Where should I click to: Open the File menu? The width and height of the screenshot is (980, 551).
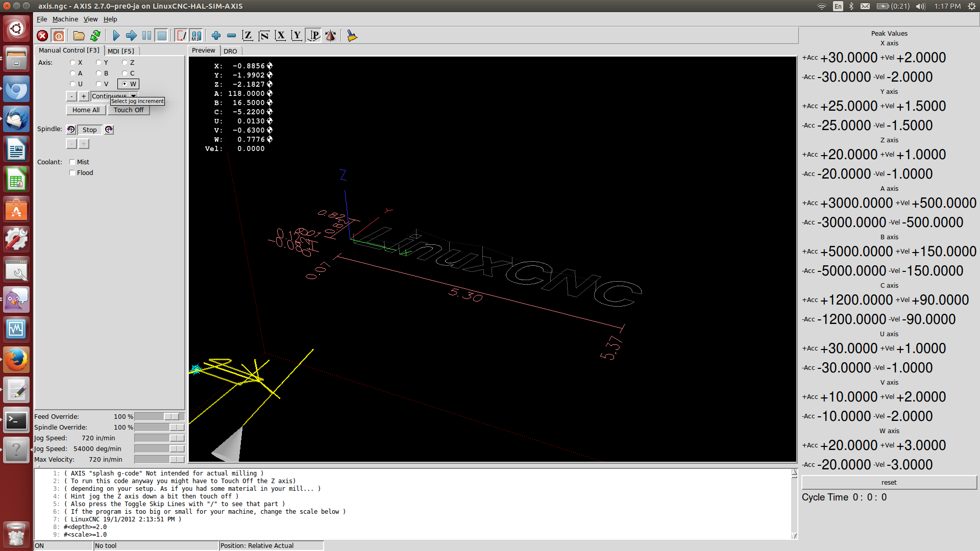click(42, 19)
